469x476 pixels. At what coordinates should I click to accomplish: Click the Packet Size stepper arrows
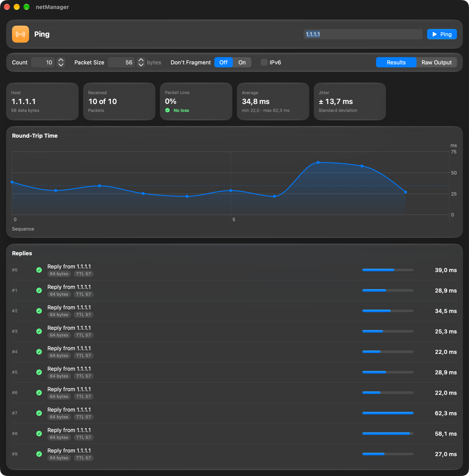141,63
